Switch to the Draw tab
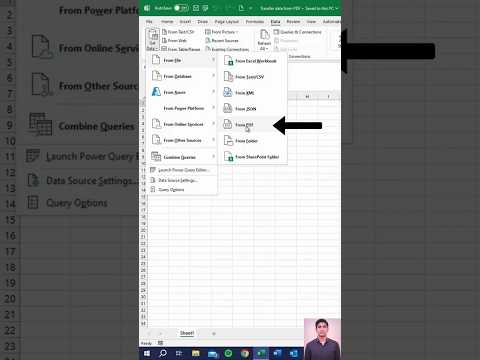 click(203, 22)
